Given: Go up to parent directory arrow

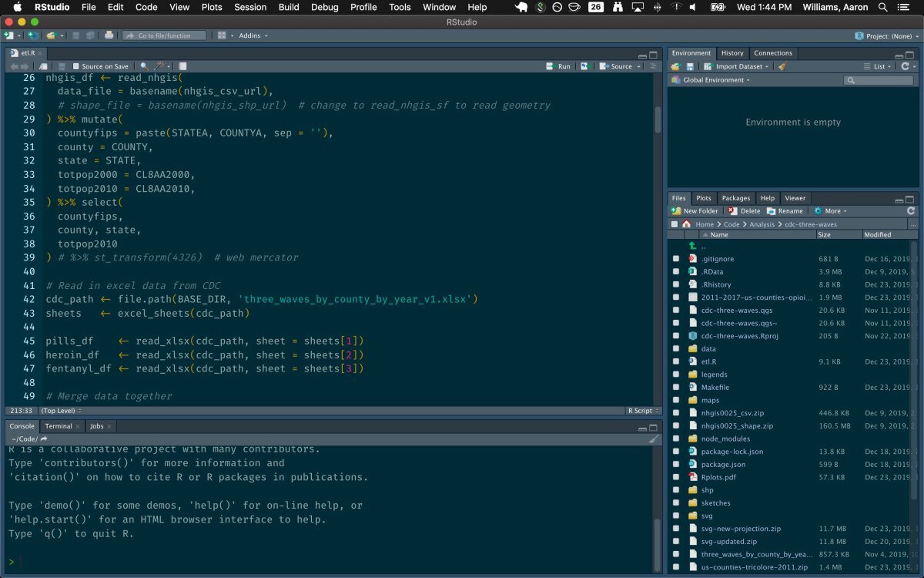Looking at the screenshot, I should pyautogui.click(x=692, y=246).
